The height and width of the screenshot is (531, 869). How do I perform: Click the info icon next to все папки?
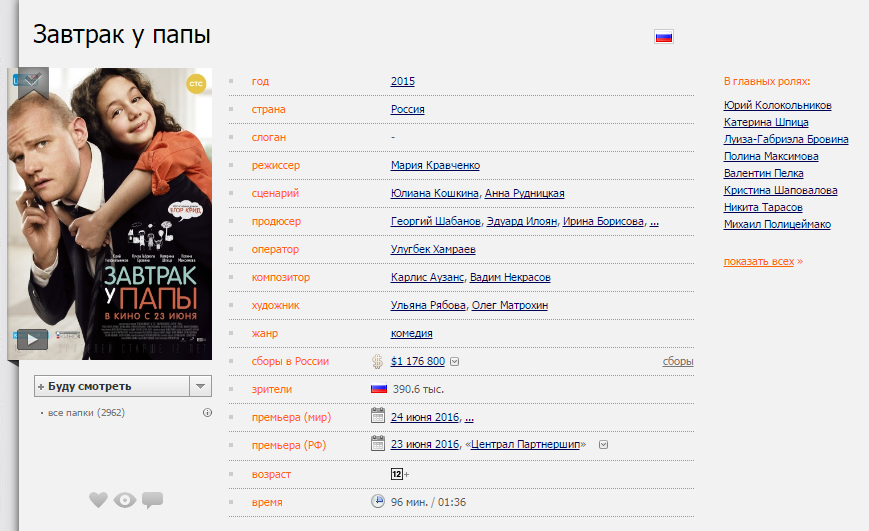[x=207, y=412]
